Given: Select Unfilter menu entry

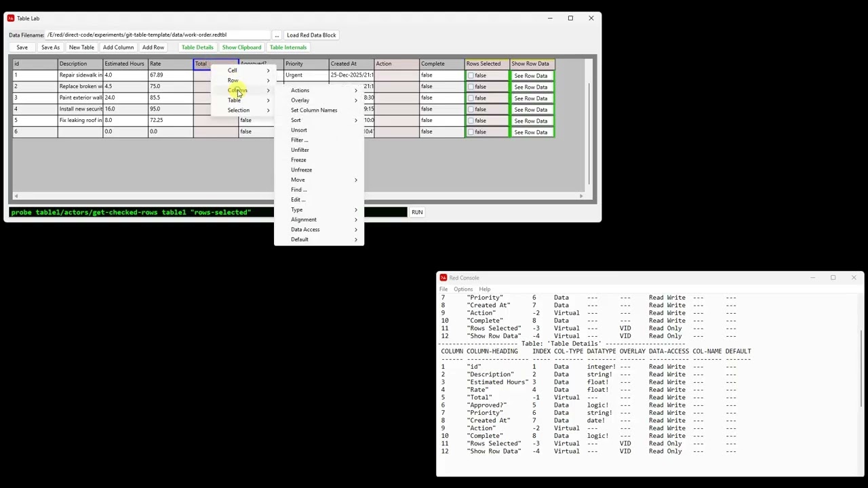Looking at the screenshot, I should click(319, 150).
